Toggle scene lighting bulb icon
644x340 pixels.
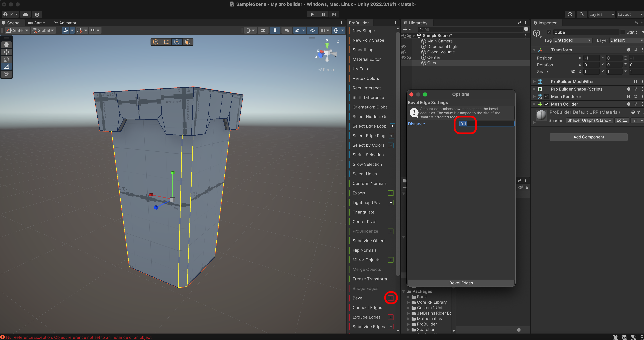tap(275, 30)
